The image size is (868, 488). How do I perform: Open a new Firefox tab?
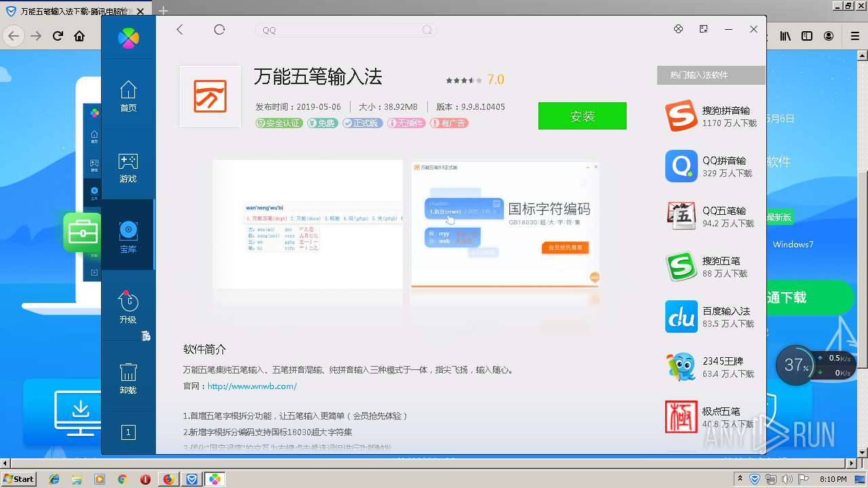(x=163, y=11)
